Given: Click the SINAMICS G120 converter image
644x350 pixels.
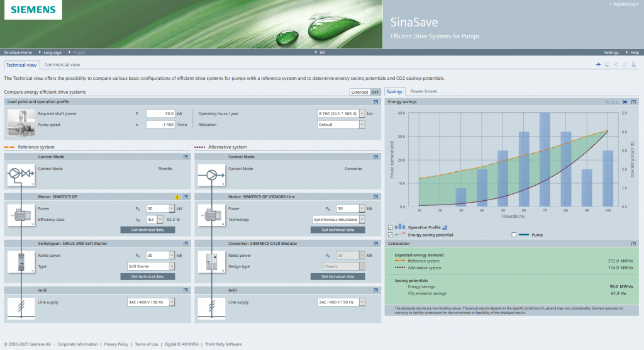Looking at the screenshot, I should [211, 262].
